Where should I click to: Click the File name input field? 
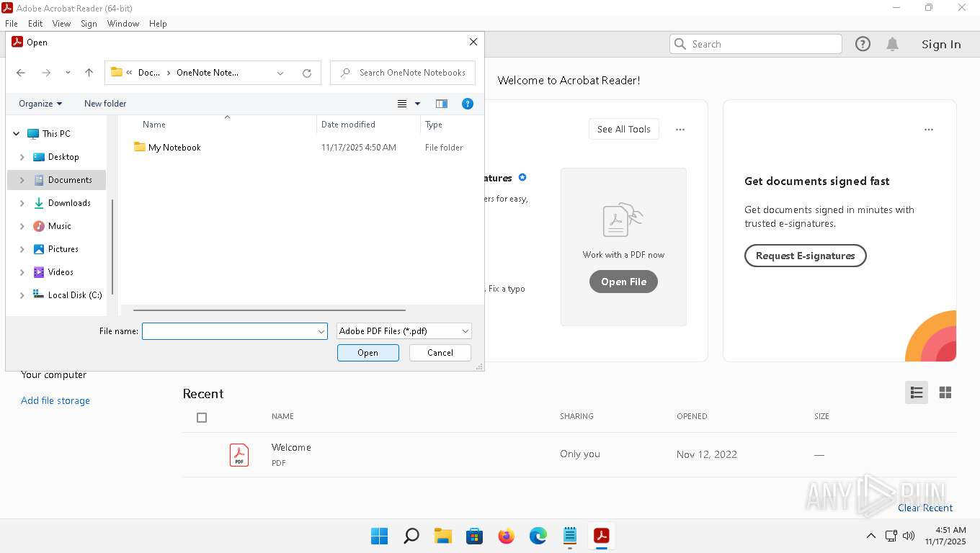235,331
